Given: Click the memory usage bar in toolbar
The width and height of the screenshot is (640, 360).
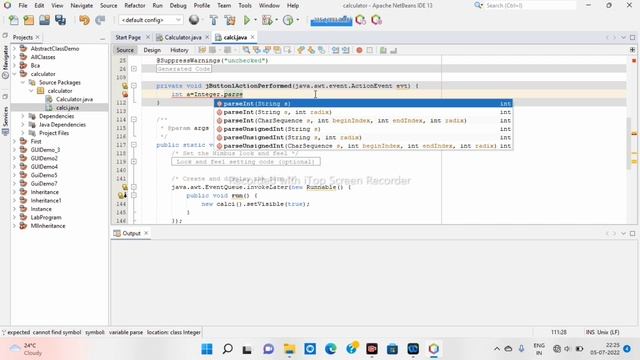Looking at the screenshot, I should [x=331, y=20].
